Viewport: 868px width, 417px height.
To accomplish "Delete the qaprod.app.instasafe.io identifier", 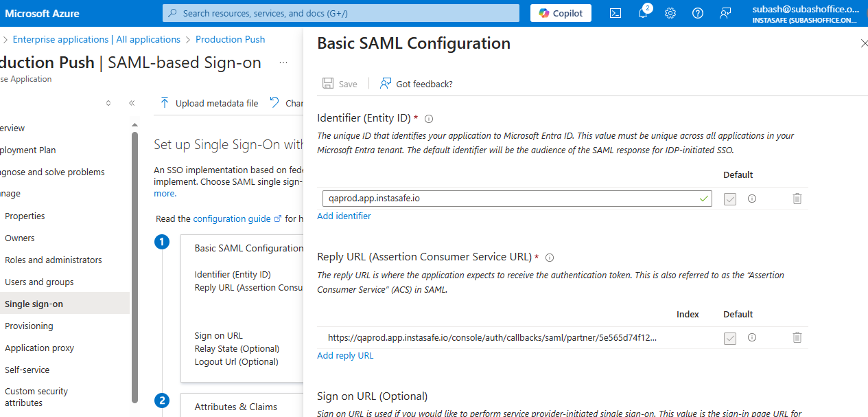I will [797, 199].
